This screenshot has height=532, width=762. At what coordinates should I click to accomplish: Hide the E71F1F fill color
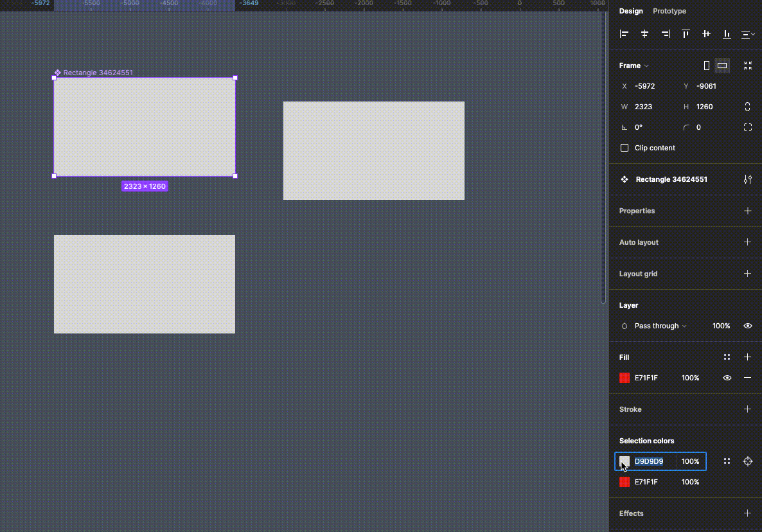[727, 378]
